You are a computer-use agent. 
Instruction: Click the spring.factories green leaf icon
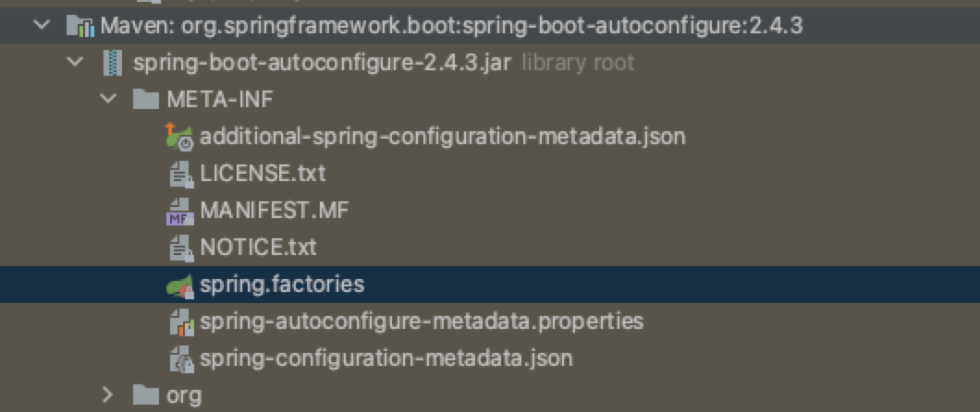[x=179, y=285]
